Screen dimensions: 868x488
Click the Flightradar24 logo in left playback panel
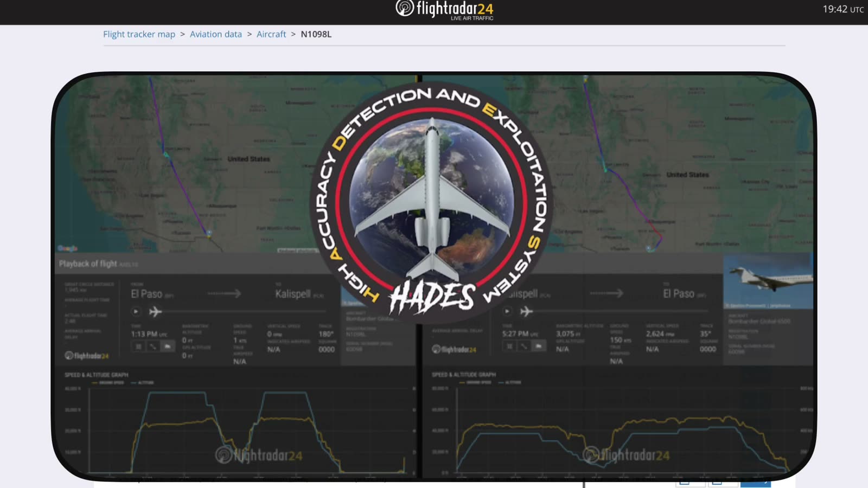pos(87,356)
